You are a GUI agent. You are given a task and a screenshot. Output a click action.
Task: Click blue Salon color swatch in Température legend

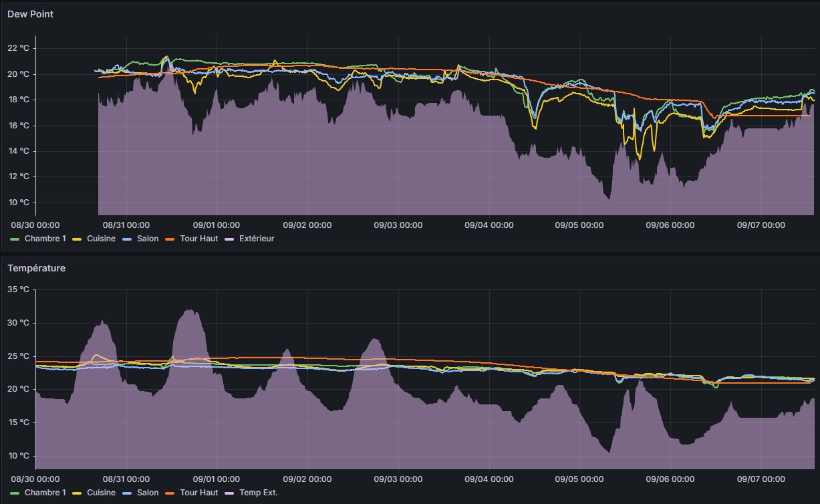127,493
